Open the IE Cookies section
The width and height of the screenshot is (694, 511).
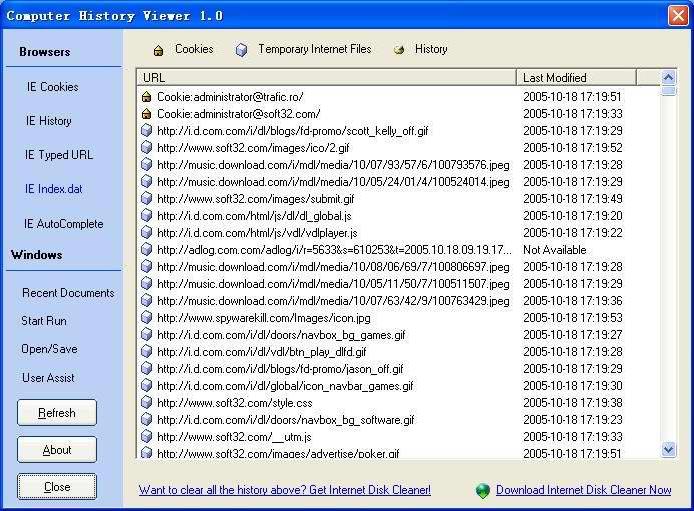pyautogui.click(x=52, y=87)
